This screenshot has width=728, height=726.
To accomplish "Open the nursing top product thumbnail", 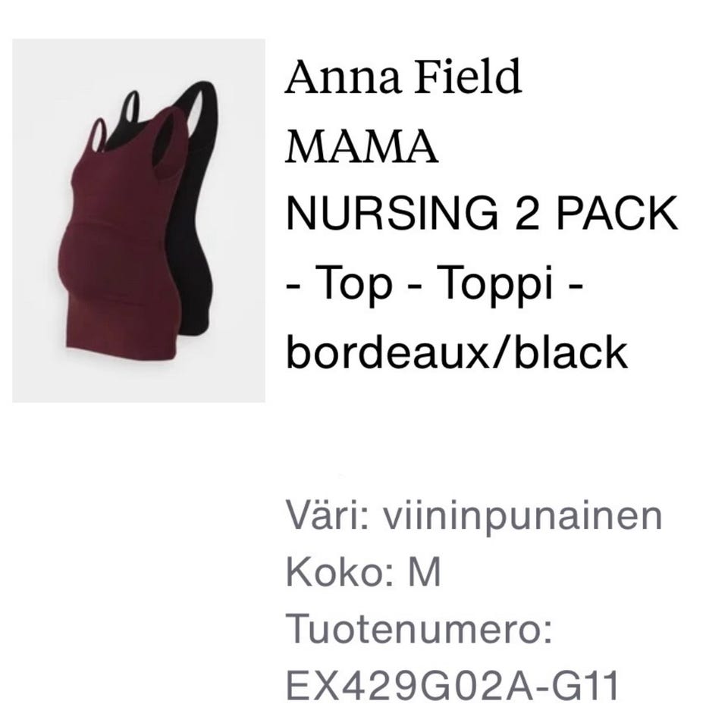I will tap(138, 221).
